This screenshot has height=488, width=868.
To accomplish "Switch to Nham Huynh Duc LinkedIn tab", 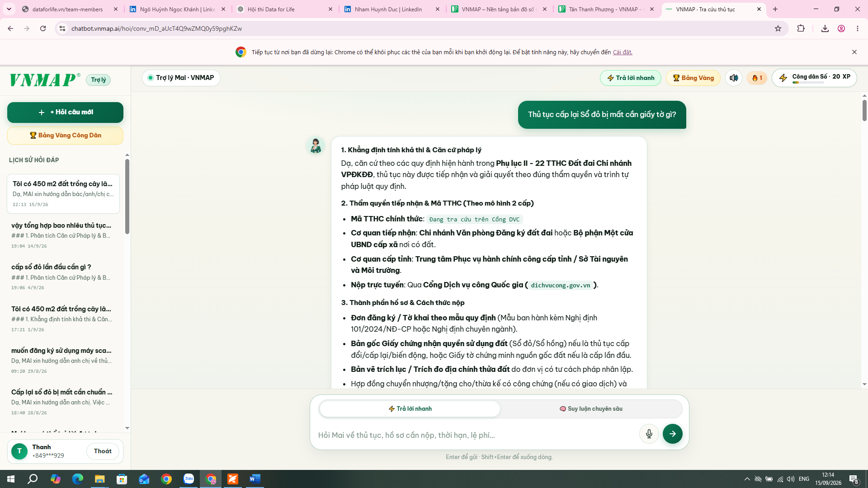I will pos(392,9).
